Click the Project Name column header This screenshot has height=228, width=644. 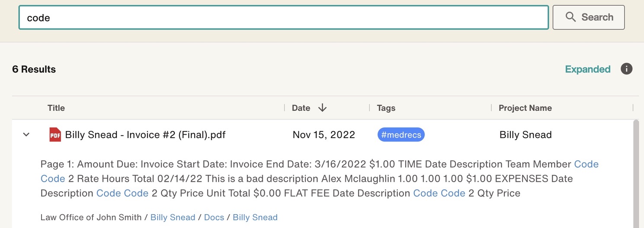pyautogui.click(x=525, y=108)
